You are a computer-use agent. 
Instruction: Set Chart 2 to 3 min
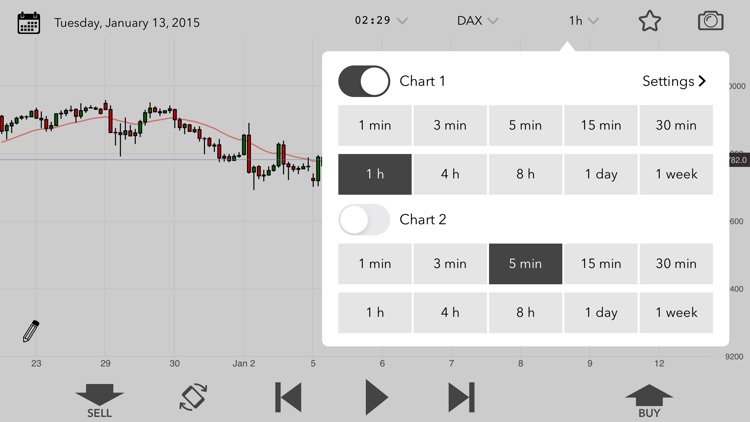450,264
